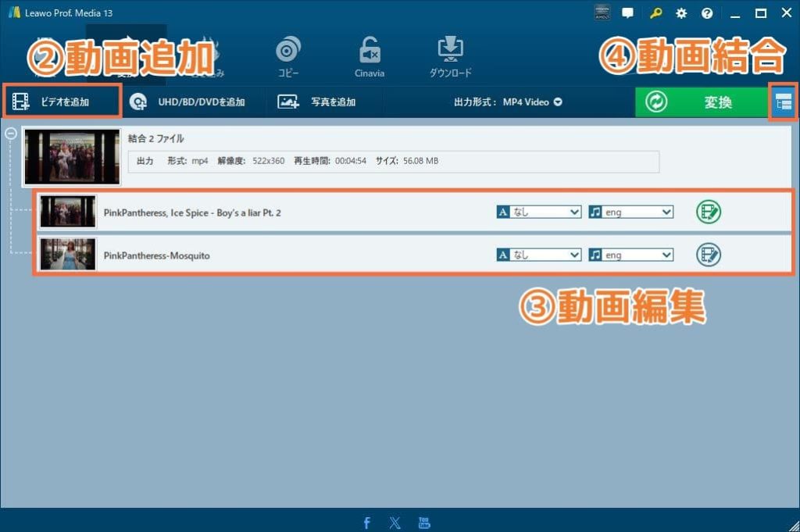
Task: Open the コピー (Copy) tab
Action: (x=287, y=59)
